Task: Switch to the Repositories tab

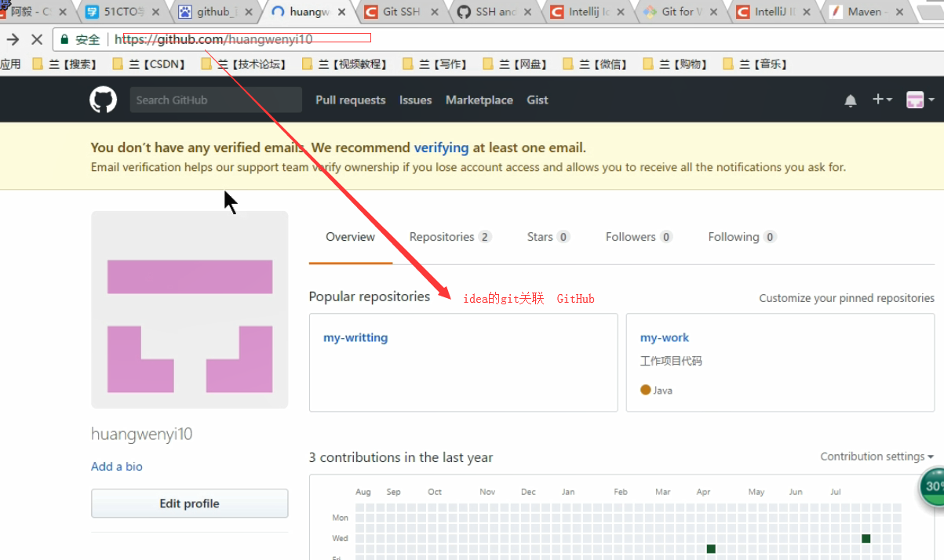Action: 450,237
